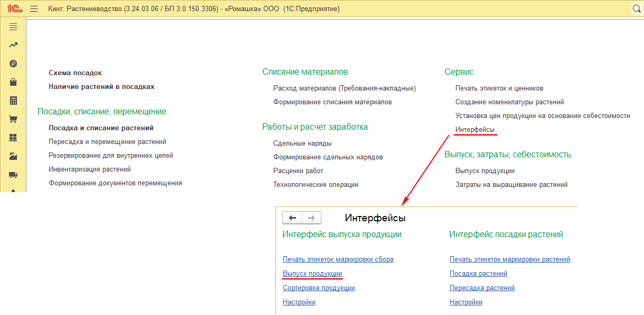Screen dimensions: 644x315
Task: Click the underlined Выпуск продукции link
Action: pyautogui.click(x=312, y=274)
